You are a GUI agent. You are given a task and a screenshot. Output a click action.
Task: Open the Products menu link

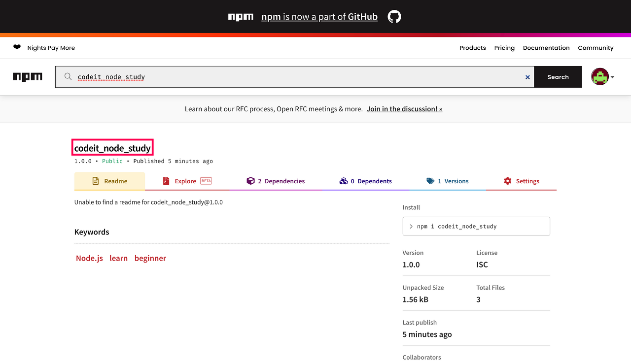[x=473, y=48]
